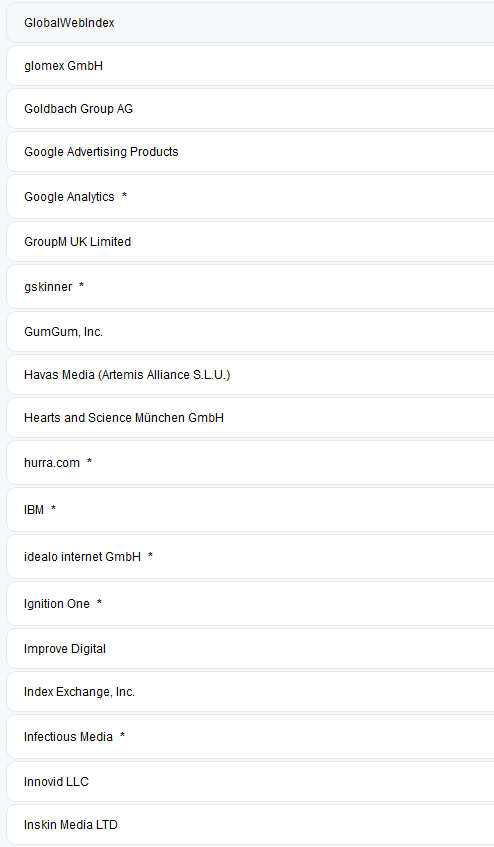
Task: Select Goldbach Group AG row
Action: 250,109
